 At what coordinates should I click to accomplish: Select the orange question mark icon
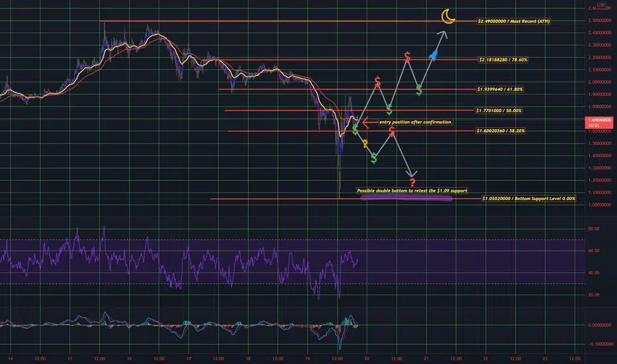365,144
